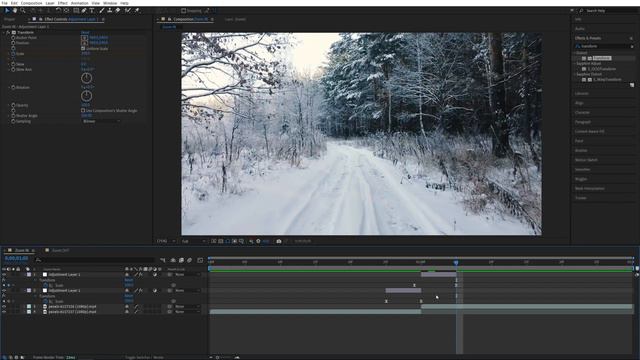Screen dimensions: 640x360
Task: Open the Composition Mini-Flowchart icon
Action: pos(163,260)
